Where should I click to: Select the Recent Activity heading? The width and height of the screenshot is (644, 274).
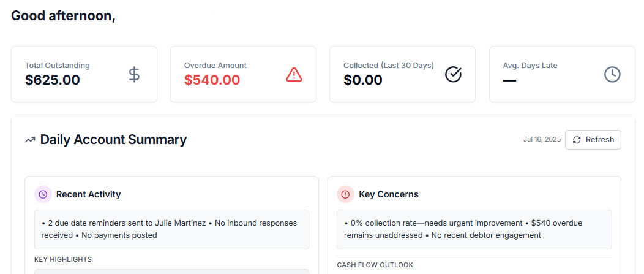coord(88,194)
